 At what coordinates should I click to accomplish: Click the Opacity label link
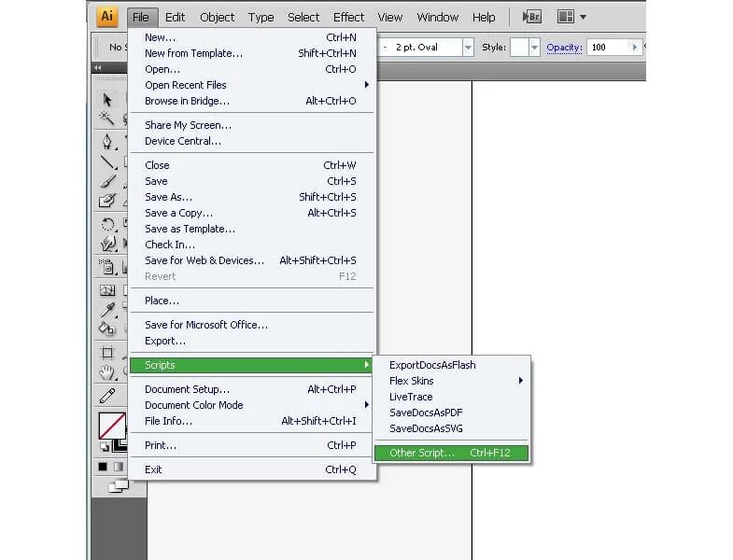coord(564,48)
